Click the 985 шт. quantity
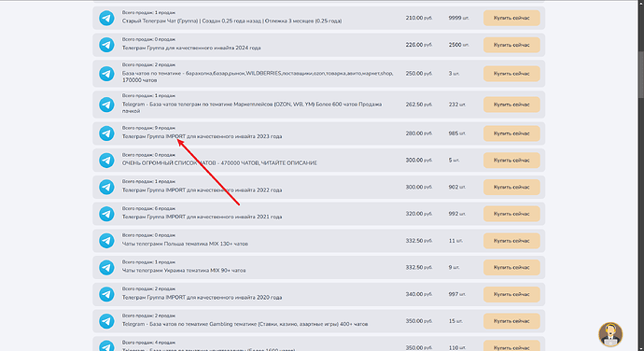This screenshot has height=351, width=644. pos(457,133)
